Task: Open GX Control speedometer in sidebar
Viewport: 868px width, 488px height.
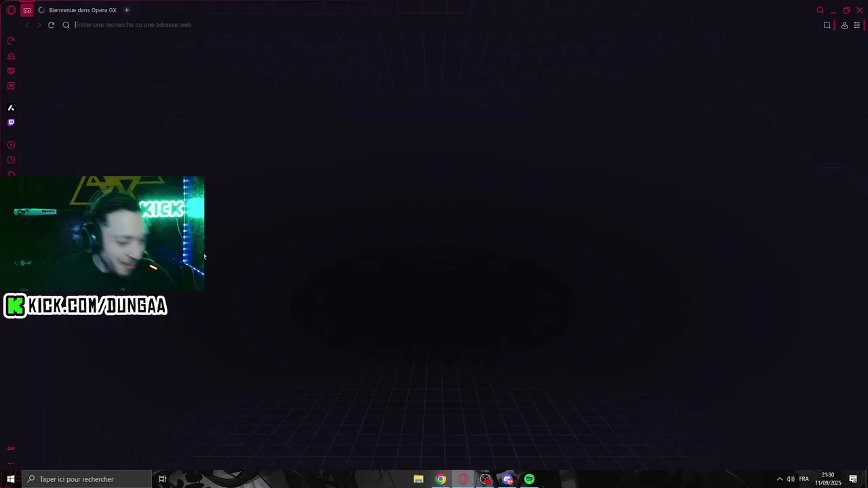Action: (11, 41)
